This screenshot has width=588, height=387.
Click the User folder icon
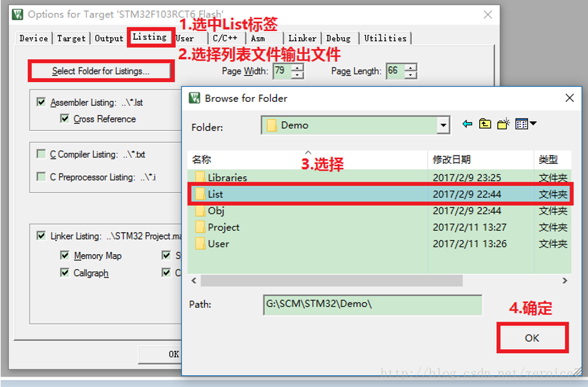click(x=200, y=244)
